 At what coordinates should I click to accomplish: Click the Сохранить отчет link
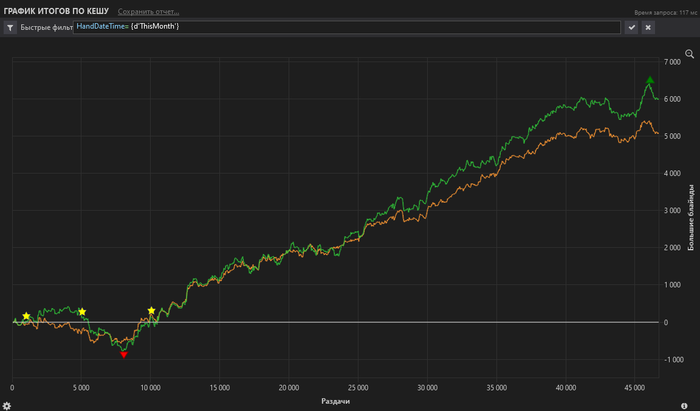click(148, 12)
